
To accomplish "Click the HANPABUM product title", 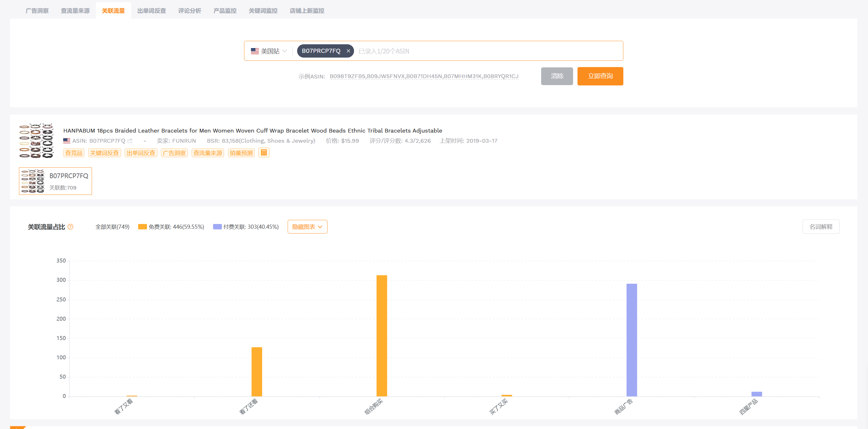I will [x=253, y=131].
